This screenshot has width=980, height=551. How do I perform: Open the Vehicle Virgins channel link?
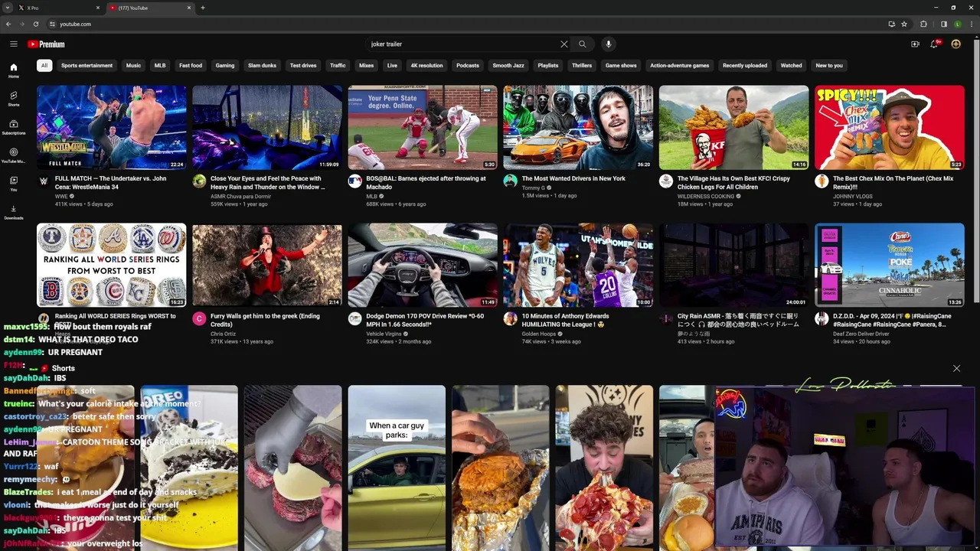tap(384, 334)
